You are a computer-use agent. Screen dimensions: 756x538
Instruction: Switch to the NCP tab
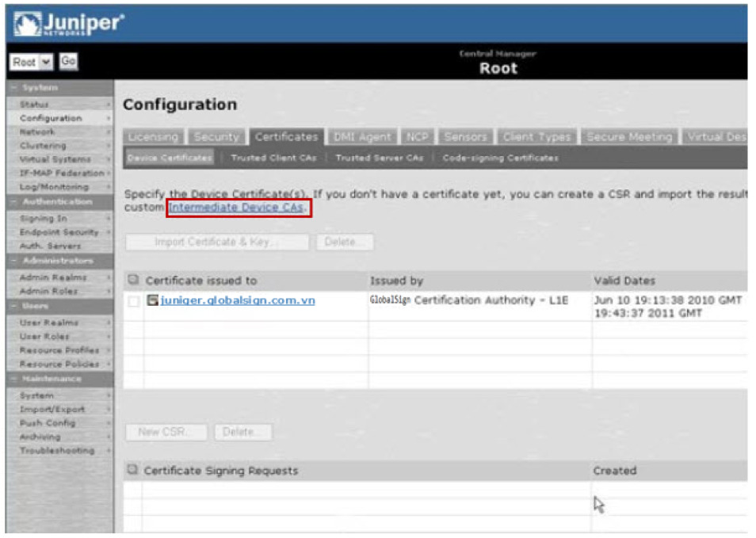pos(418,137)
